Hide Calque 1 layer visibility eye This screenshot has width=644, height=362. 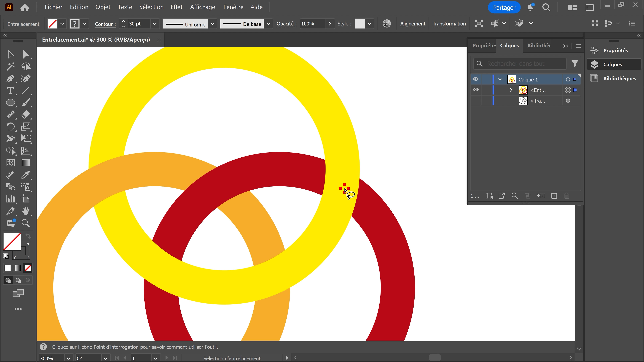tap(476, 79)
